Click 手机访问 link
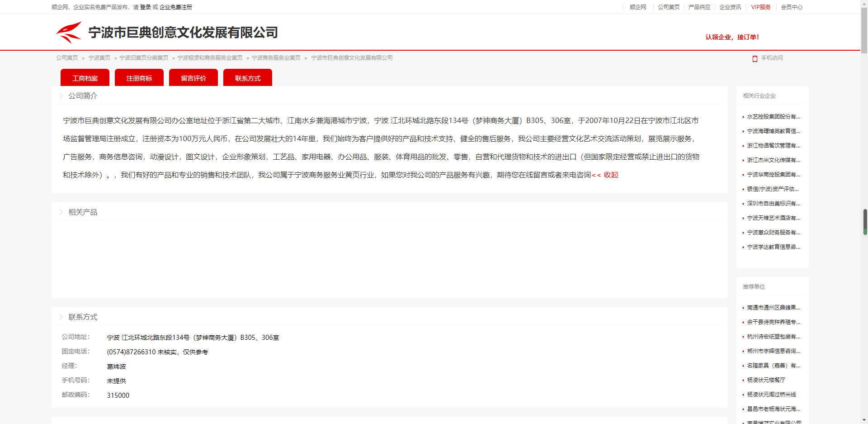The height and width of the screenshot is (424, 868). 772,58
